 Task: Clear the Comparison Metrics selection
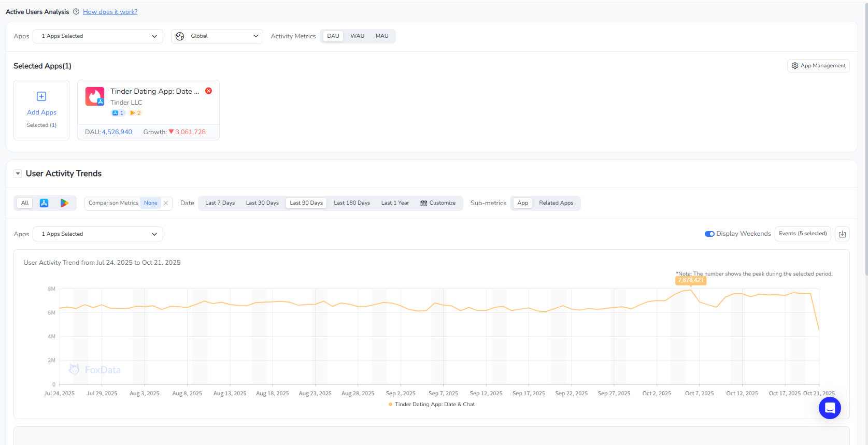point(166,203)
